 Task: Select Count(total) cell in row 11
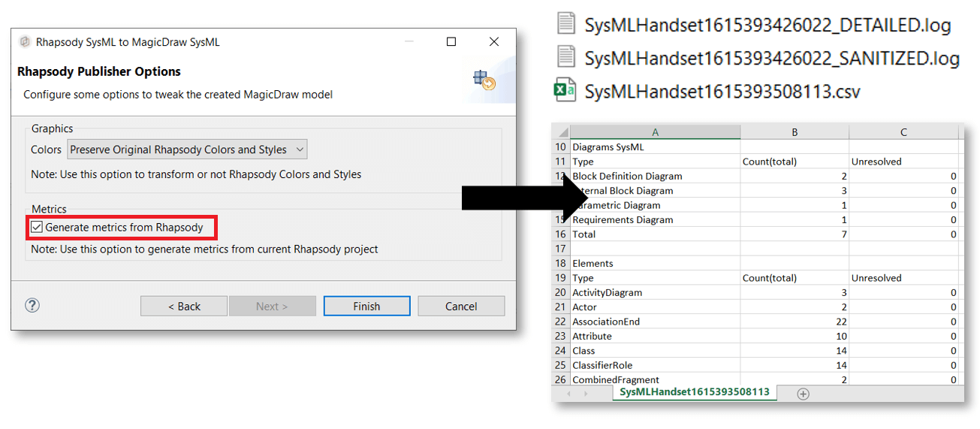pyautogui.click(x=795, y=162)
